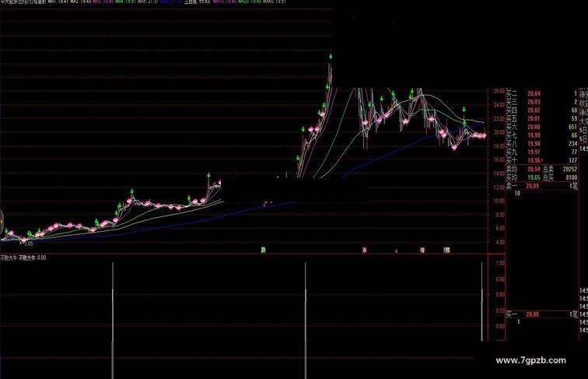Select order book price 20.02
Image resolution: width=588 pixels, height=379 pixels.
[534, 111]
